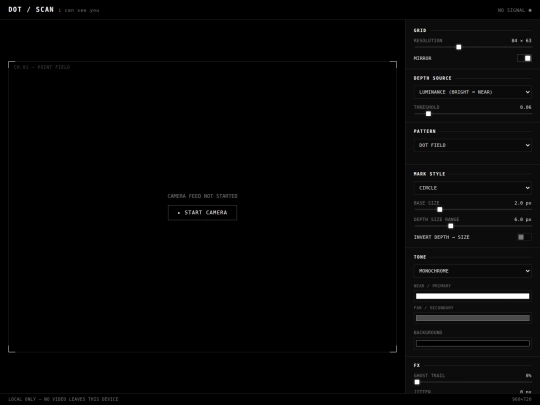The width and height of the screenshot is (540, 405).
Task: Toggle the Mirror switch
Action: click(x=524, y=58)
